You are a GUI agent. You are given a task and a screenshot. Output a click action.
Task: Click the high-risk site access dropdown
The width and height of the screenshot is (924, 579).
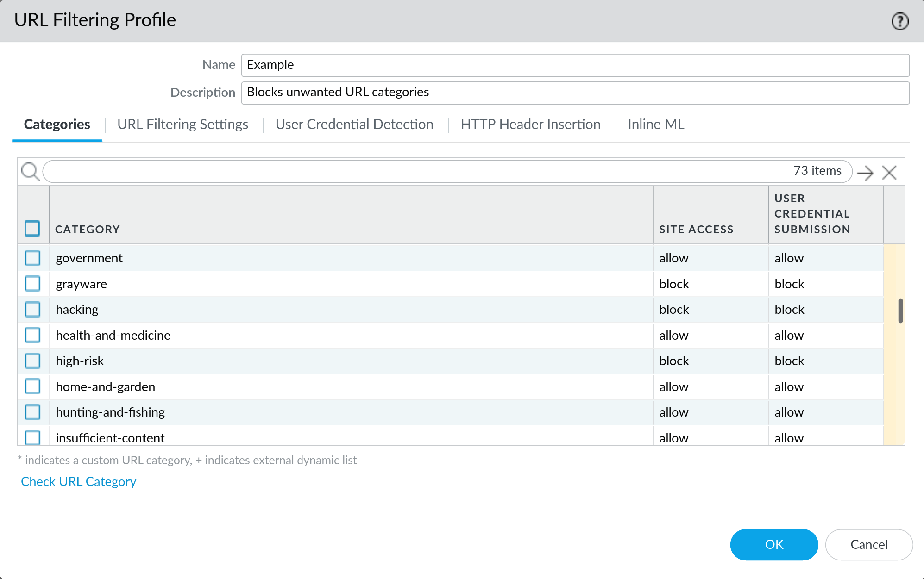point(674,360)
